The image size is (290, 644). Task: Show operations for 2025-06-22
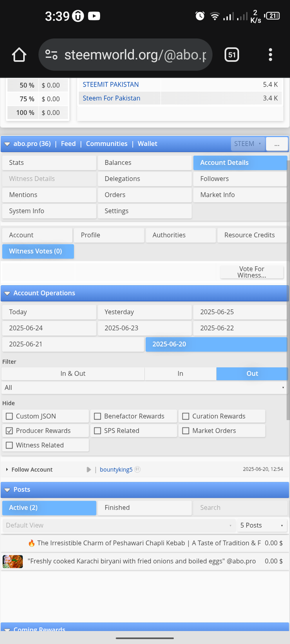pos(240,328)
